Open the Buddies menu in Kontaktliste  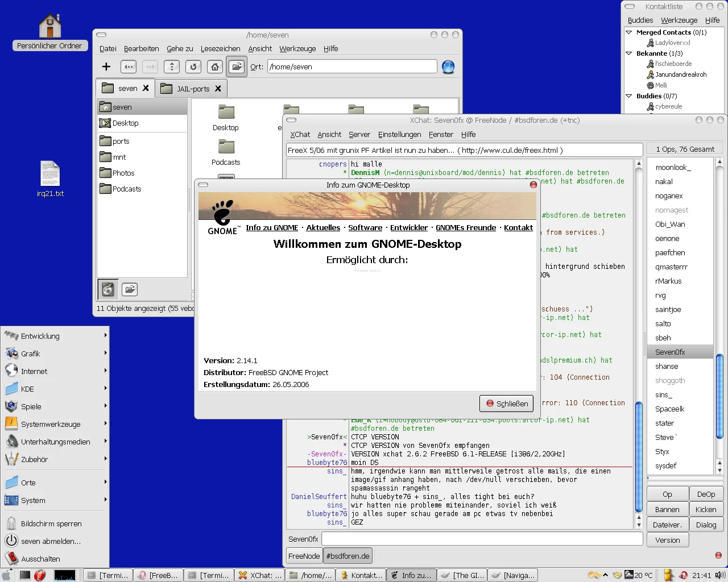click(x=640, y=20)
